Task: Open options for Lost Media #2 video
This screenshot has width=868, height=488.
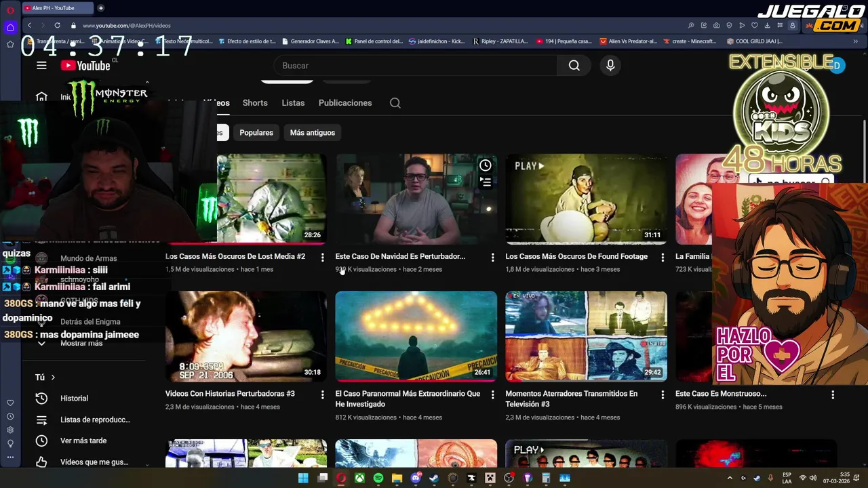Action: click(x=322, y=258)
